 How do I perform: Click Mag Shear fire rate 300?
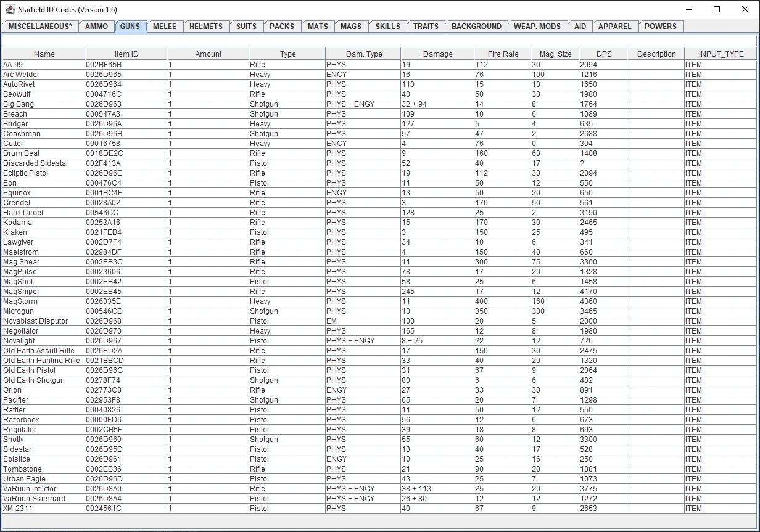coord(481,262)
